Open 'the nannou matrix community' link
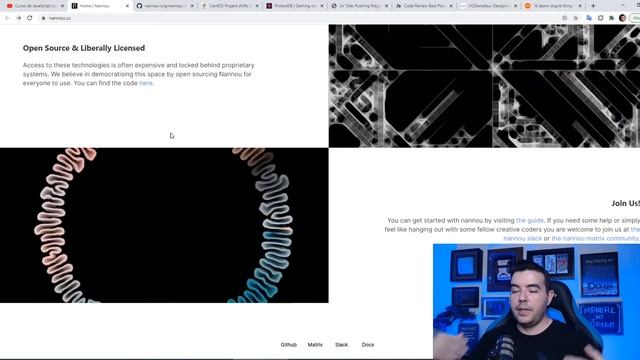This screenshot has height=360, width=640. (595, 238)
